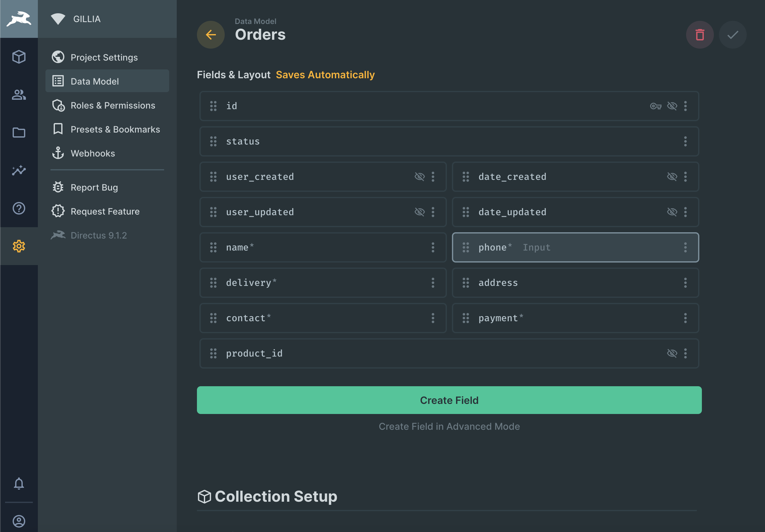The width and height of the screenshot is (765, 532).
Task: Open the Insights chart icon
Action: (x=19, y=170)
